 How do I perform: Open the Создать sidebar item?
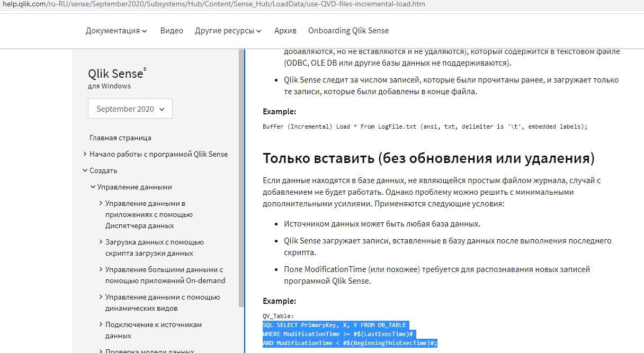[x=104, y=170]
